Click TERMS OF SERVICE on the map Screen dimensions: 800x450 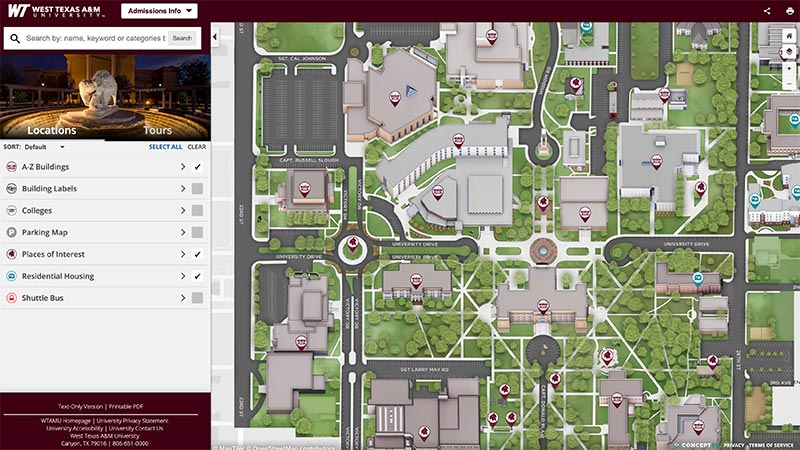click(x=771, y=445)
